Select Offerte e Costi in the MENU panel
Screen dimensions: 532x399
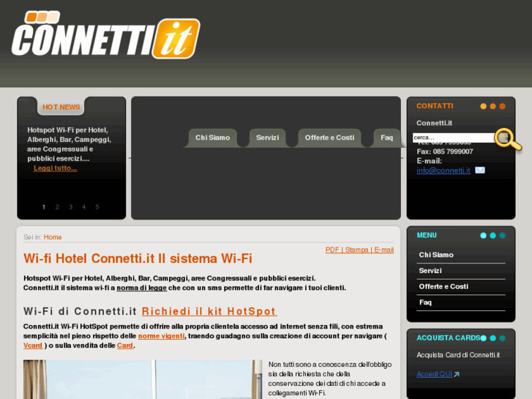click(461, 286)
